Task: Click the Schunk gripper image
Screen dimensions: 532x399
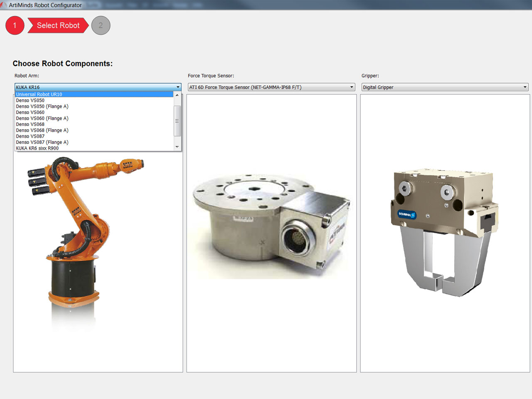Action: (444, 232)
